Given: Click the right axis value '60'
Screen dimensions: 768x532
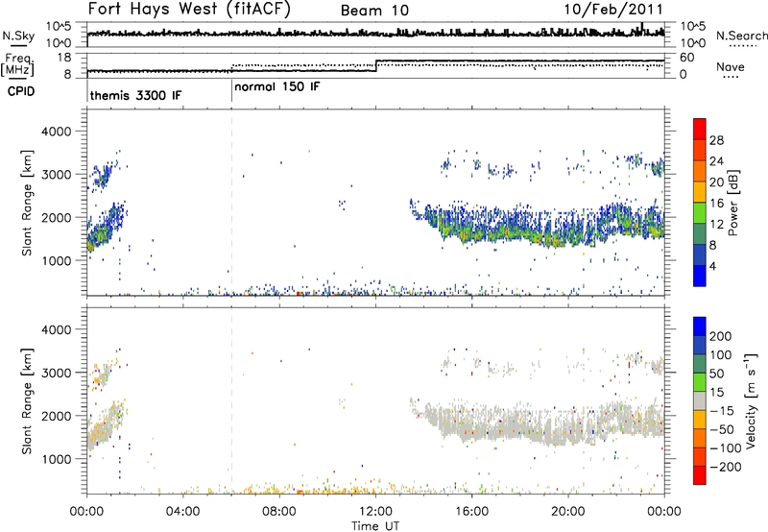Looking at the screenshot, I should (687, 58).
